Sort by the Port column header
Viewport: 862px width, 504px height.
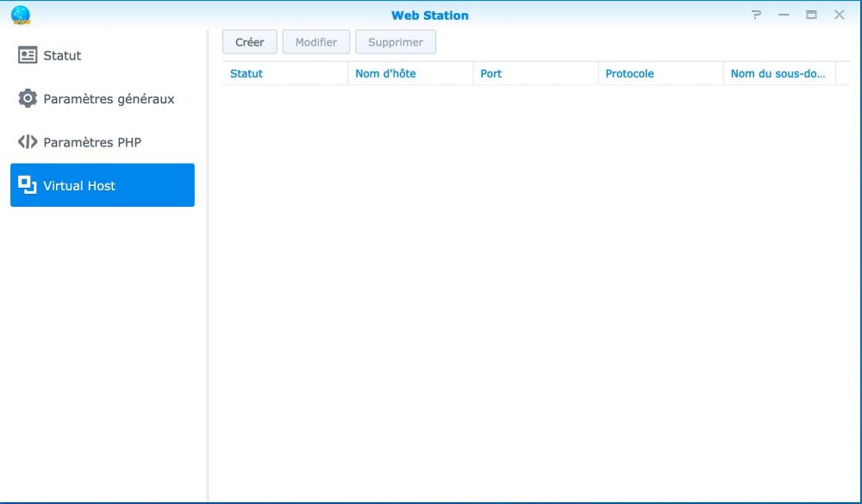click(491, 74)
